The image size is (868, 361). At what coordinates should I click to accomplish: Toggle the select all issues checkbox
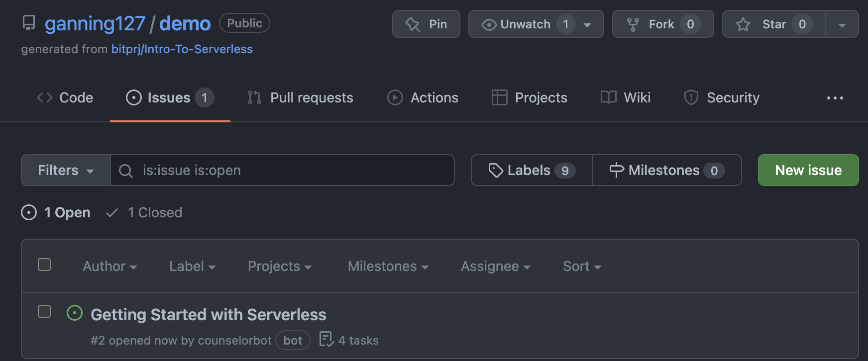44,265
